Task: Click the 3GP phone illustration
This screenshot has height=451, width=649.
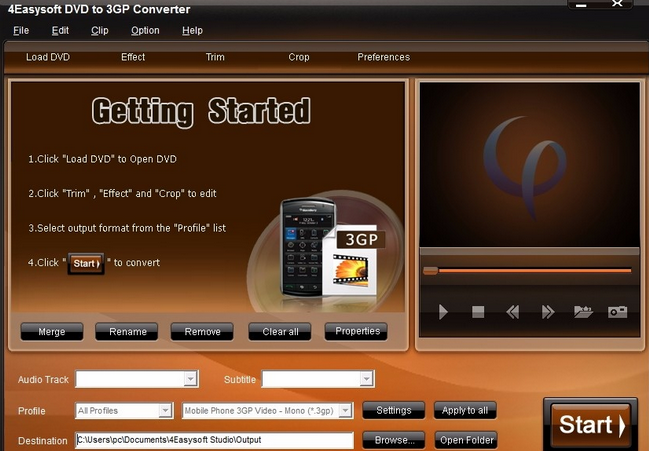Action: [327, 250]
